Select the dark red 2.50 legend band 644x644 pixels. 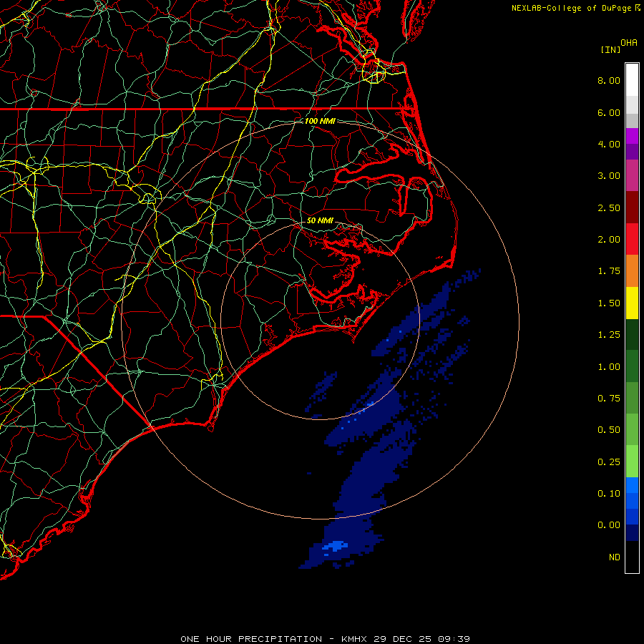(x=632, y=208)
